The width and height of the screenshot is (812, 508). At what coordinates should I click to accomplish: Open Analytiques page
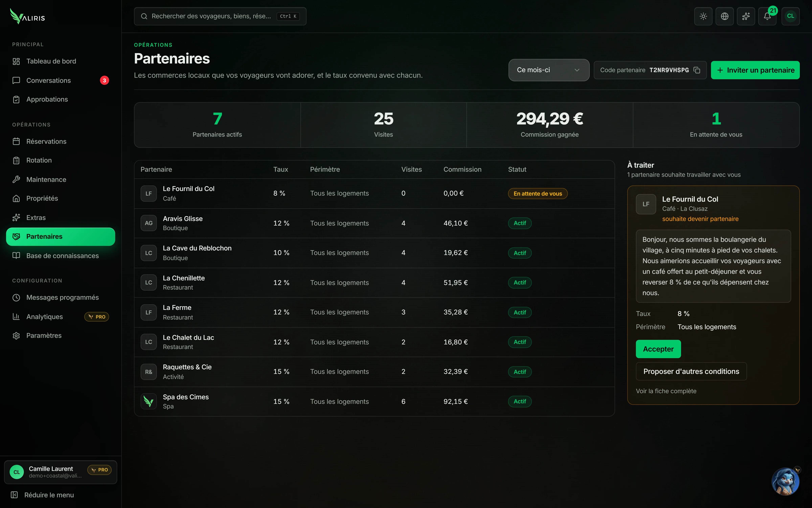[60, 316]
